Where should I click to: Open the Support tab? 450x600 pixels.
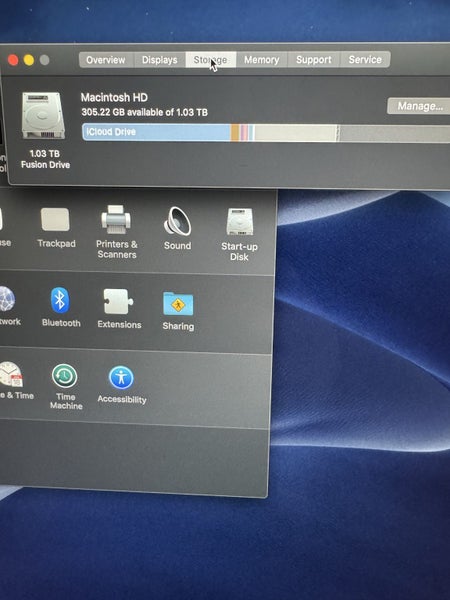tap(313, 60)
